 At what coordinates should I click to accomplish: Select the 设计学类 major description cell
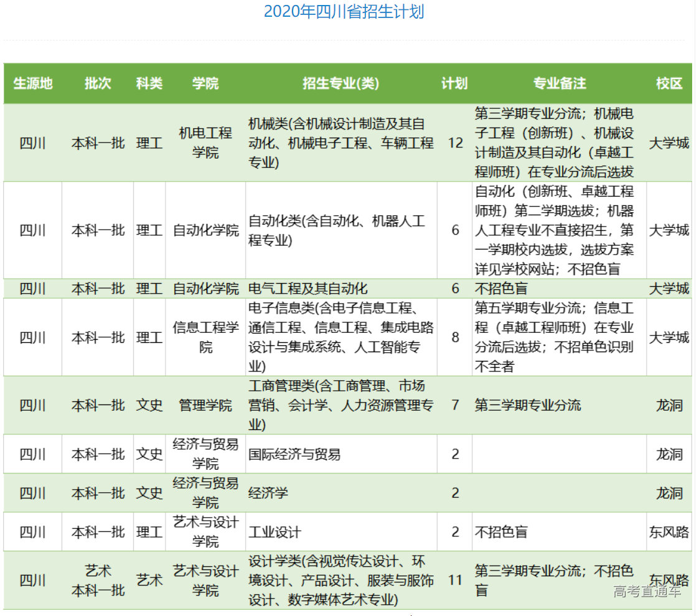340,581
